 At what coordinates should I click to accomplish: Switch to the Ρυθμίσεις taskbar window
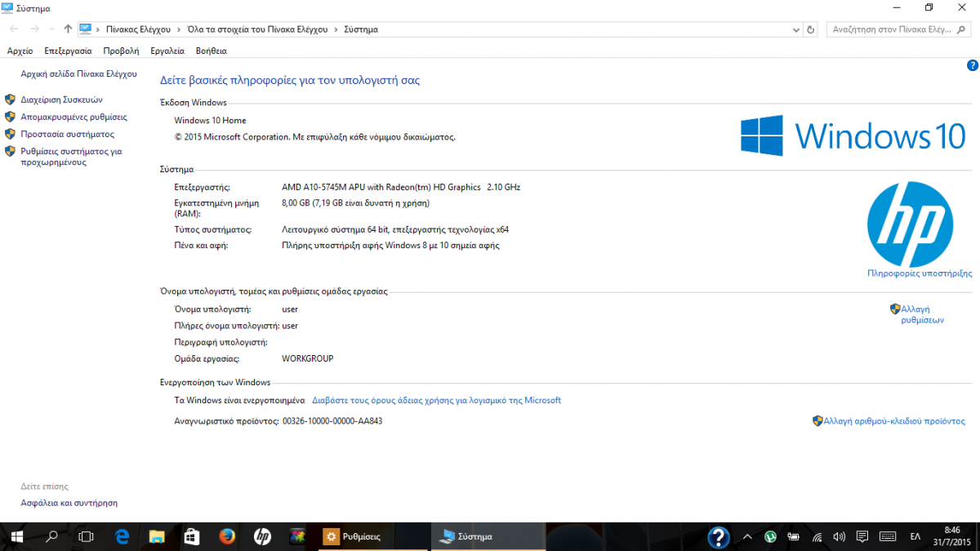pyautogui.click(x=372, y=536)
